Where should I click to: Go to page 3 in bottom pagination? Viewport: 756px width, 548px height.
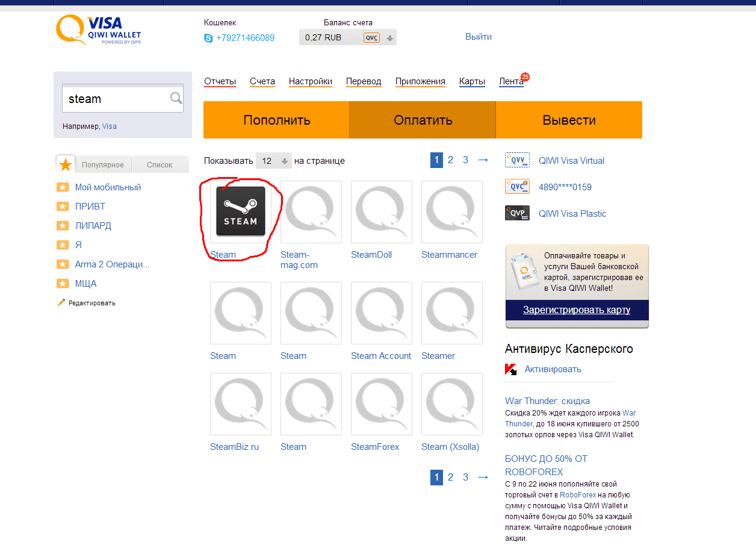pyautogui.click(x=465, y=477)
